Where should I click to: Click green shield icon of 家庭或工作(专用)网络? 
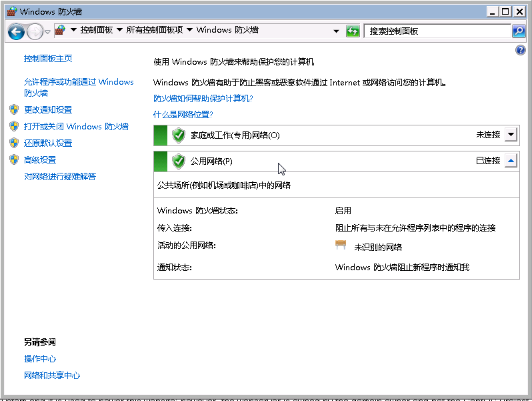[179, 135]
